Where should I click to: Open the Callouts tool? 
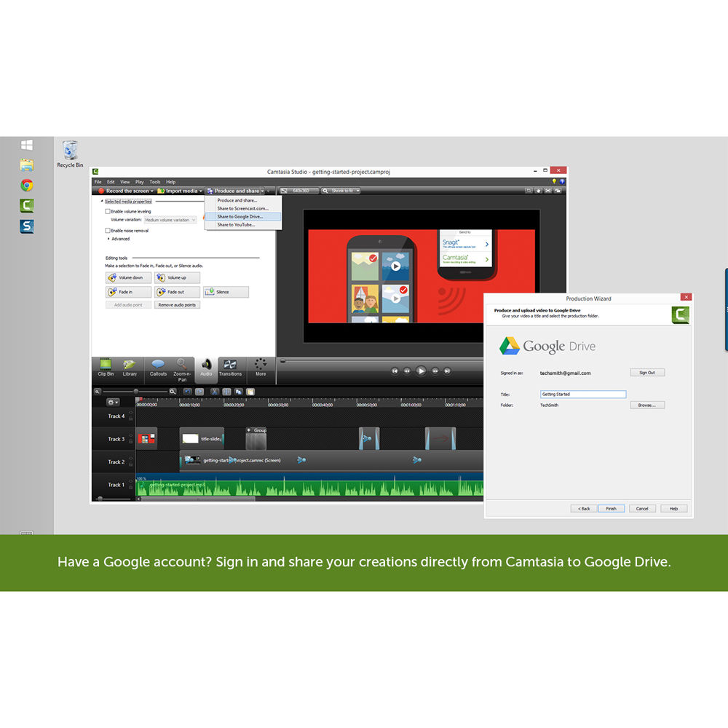point(158,367)
